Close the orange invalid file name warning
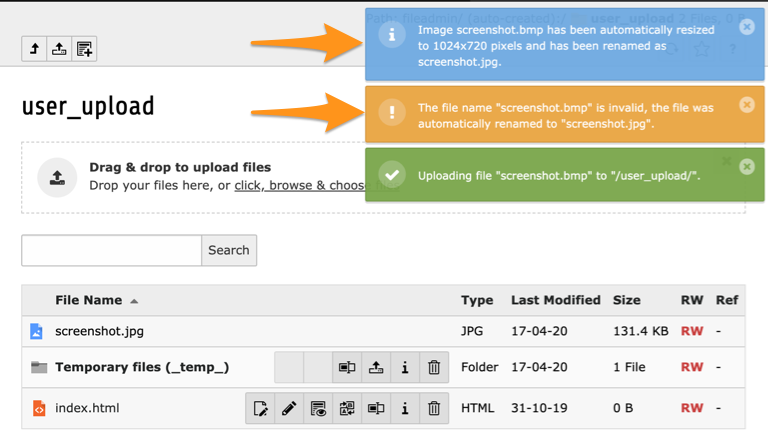768x438 pixels. (x=747, y=105)
